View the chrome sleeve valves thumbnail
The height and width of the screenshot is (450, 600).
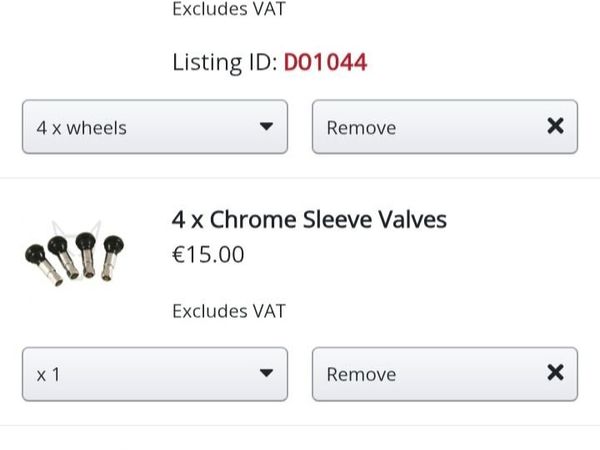pyautogui.click(x=73, y=256)
